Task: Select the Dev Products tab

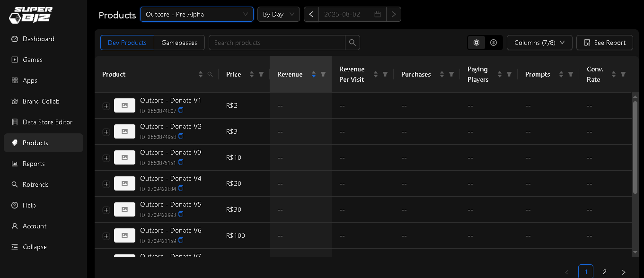Action: [x=127, y=43]
